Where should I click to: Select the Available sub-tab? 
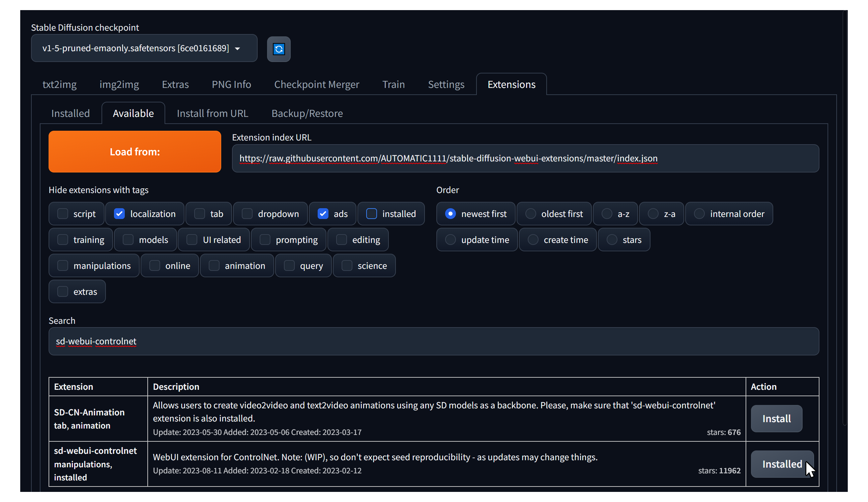[x=133, y=113]
